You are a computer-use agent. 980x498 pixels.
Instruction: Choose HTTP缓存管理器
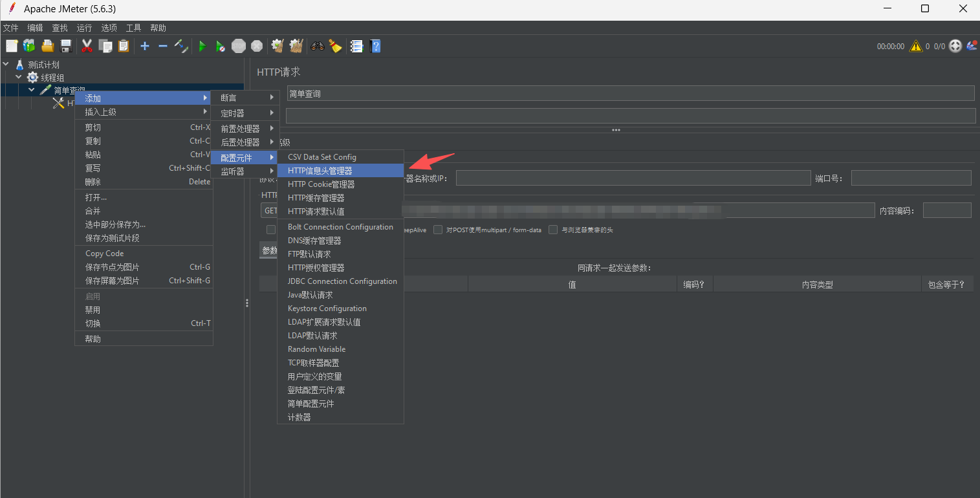[340, 198]
